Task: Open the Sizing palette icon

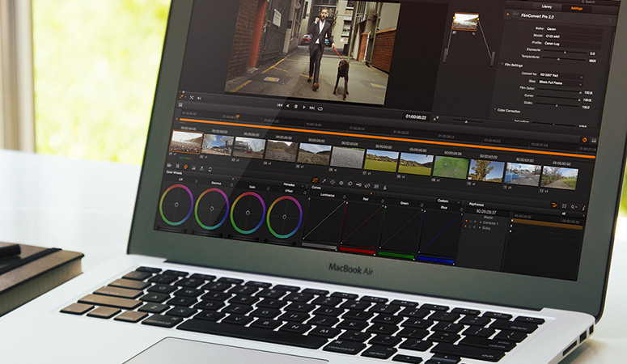Action: (367, 185)
